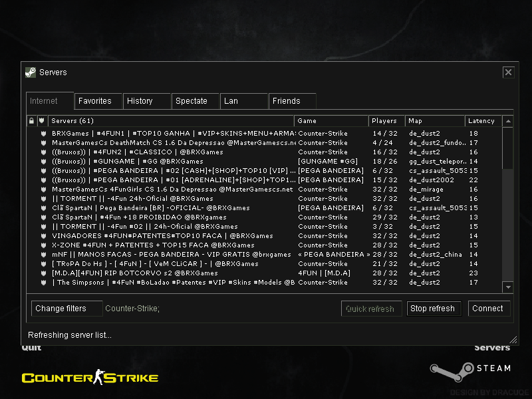532x399 pixels.
Task: Click the window resize grip corner
Action: 513,340
